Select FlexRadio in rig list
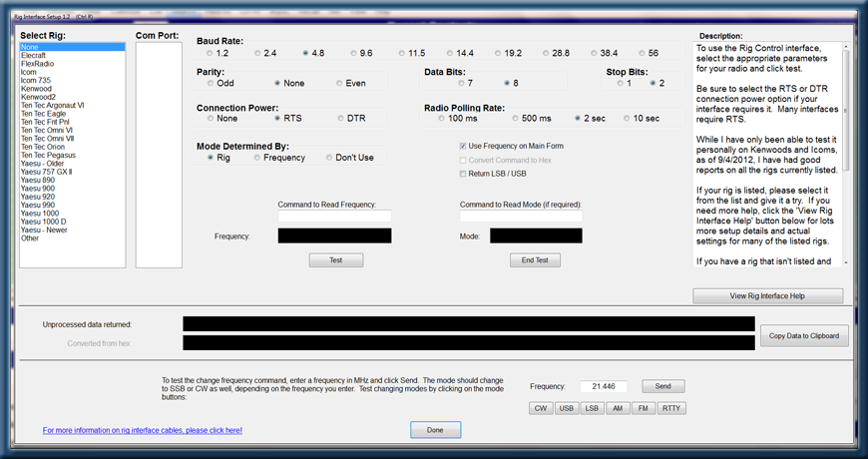This screenshot has height=459, width=868. (73, 64)
